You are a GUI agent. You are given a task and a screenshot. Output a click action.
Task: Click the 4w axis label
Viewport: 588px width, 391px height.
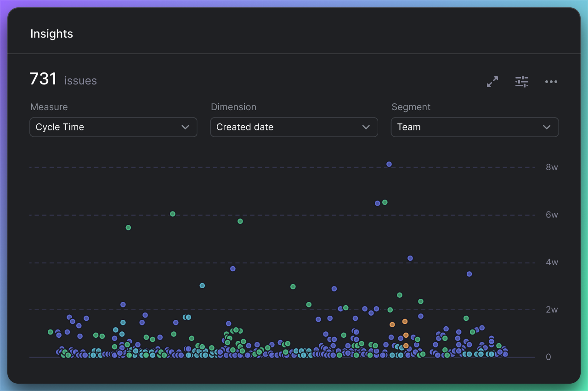click(552, 263)
